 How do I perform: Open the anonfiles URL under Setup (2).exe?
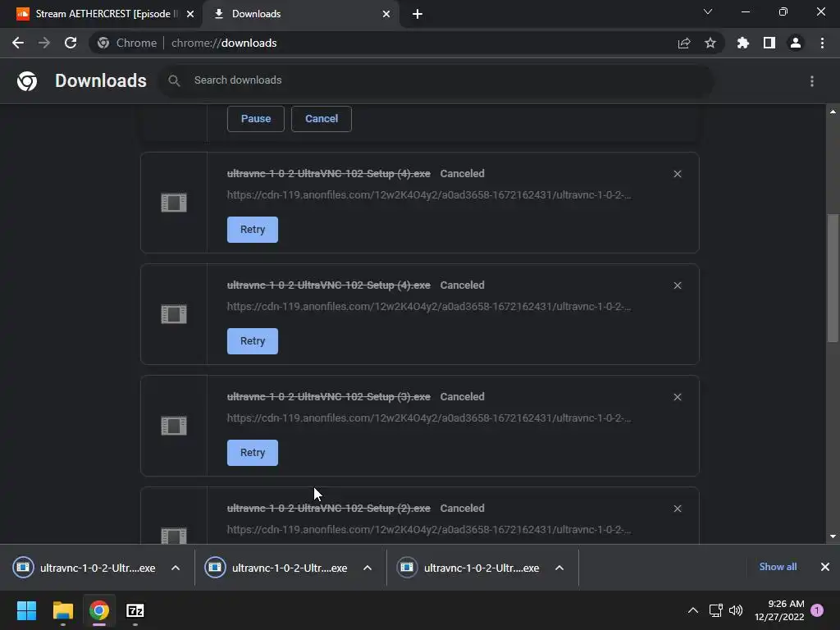click(x=429, y=529)
